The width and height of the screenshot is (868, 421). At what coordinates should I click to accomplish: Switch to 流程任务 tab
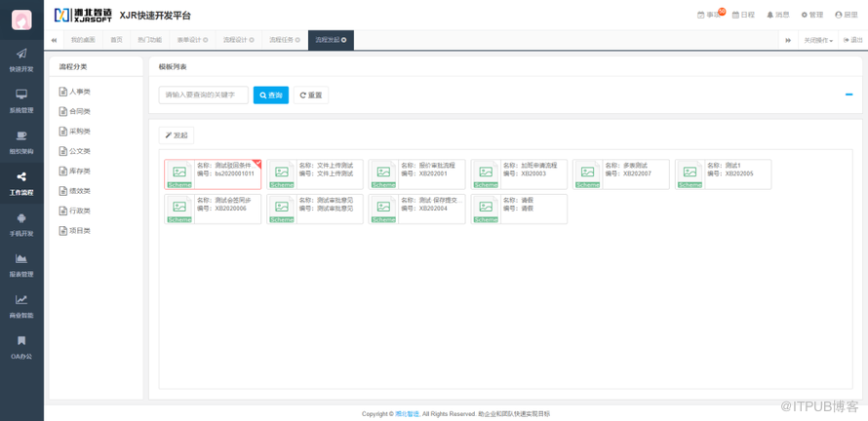click(281, 40)
